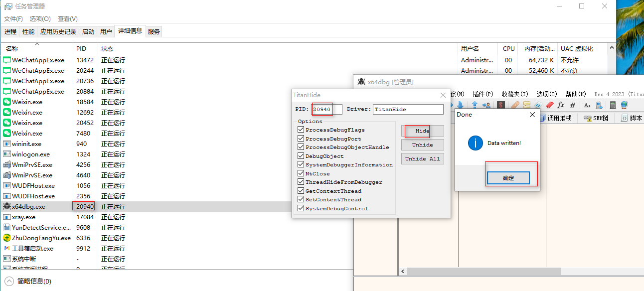Click the globe check-for-updates icon in x64dbg
644x291 pixels.
[x=624, y=105]
